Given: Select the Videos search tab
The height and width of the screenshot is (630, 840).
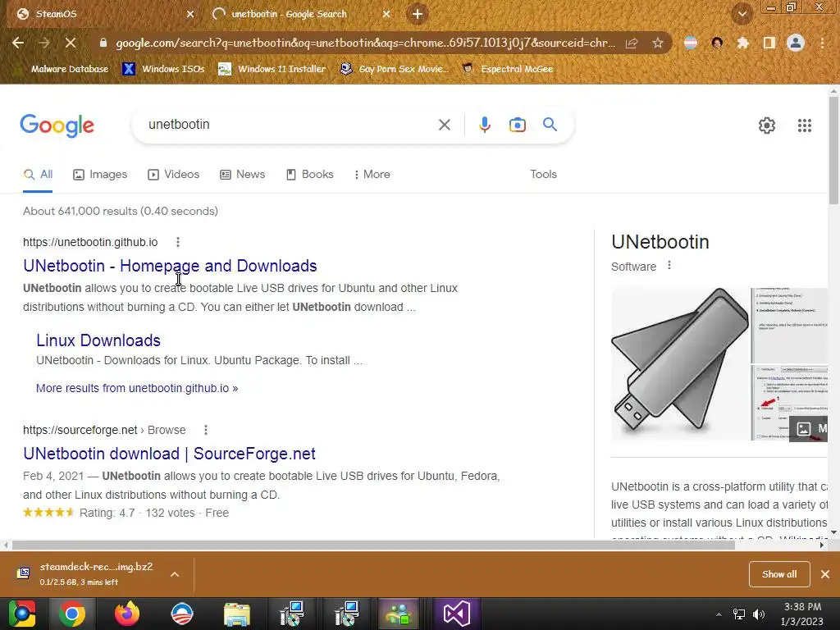Looking at the screenshot, I should 174,174.
